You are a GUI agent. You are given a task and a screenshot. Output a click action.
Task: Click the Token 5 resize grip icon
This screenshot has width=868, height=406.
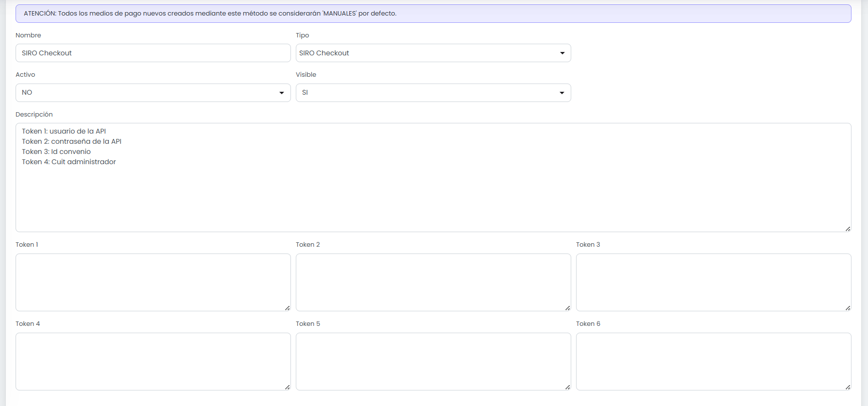pyautogui.click(x=568, y=387)
